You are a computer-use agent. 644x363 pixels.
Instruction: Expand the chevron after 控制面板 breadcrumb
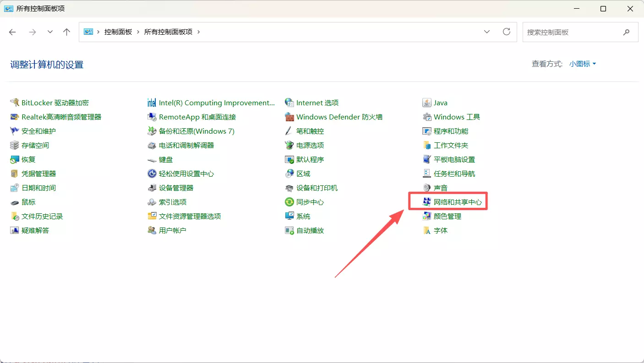coord(138,32)
